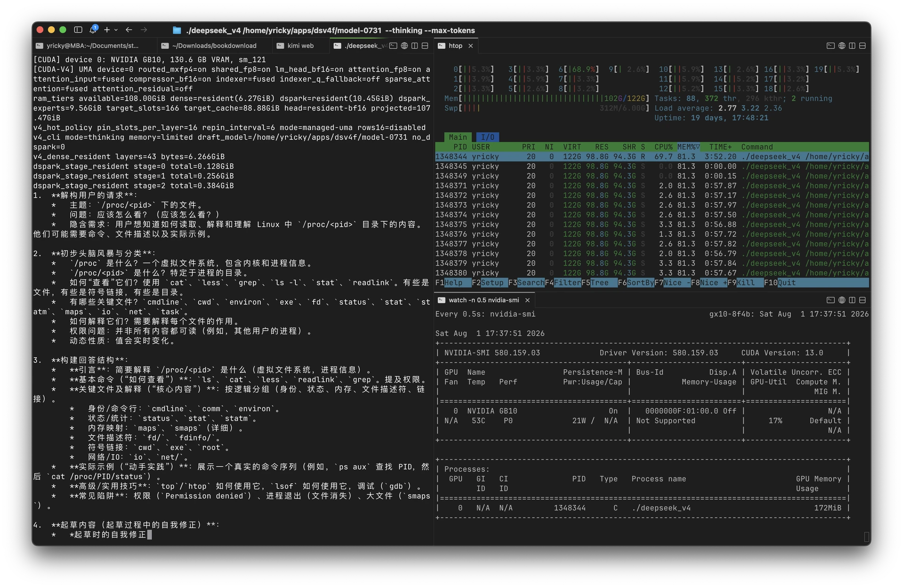The width and height of the screenshot is (903, 588).
Task: Open new terminal icon in deepseek pane
Action: pos(393,46)
